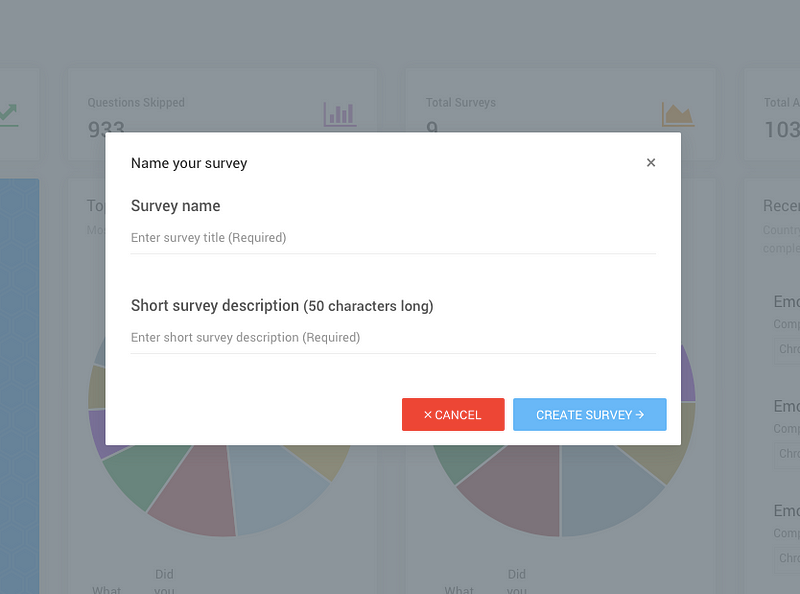Click the blue sidebar panel on the left
Screen dimensions: 800x594
point(19,386)
